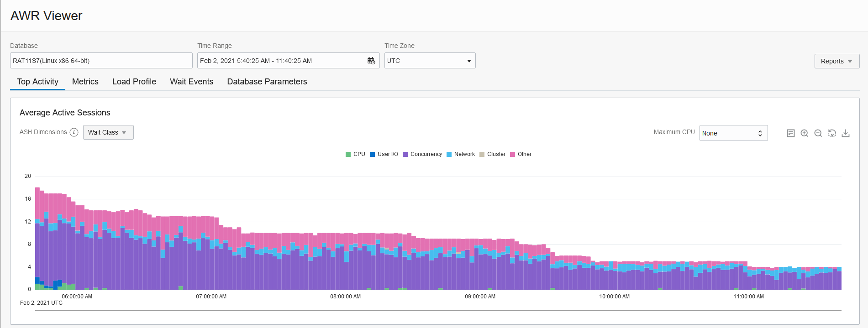Click the chart zoom in icon
Viewport: 868px width, 328px height.
click(x=805, y=133)
